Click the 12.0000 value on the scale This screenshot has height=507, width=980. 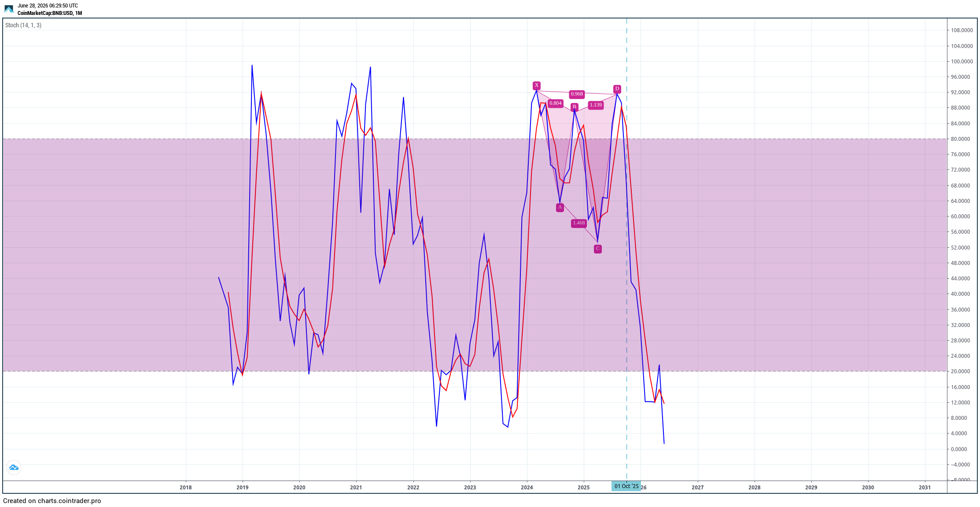pyautogui.click(x=960, y=403)
